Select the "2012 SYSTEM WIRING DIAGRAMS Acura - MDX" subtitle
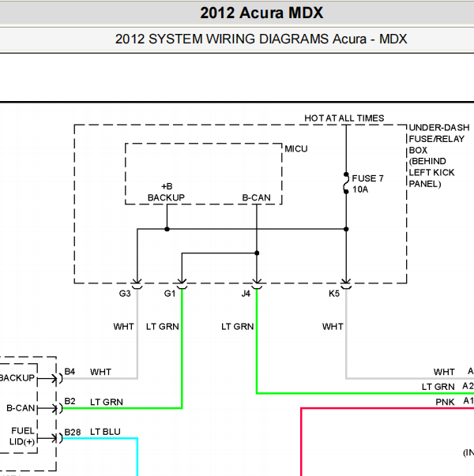Image resolution: width=474 pixels, height=476 pixels. (x=261, y=39)
